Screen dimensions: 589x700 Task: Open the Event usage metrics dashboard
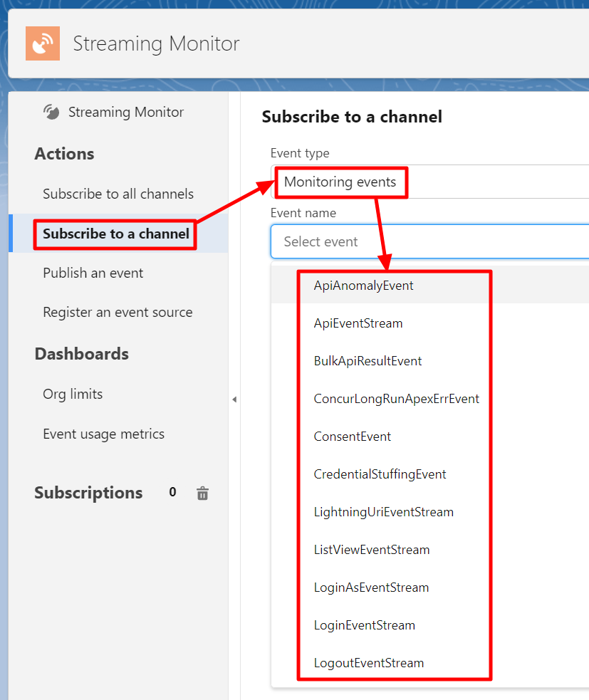pos(103,434)
